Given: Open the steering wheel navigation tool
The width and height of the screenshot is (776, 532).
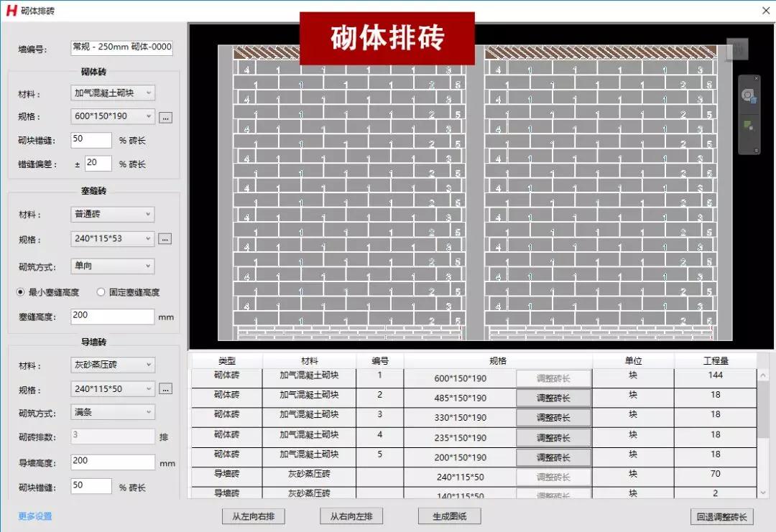Looking at the screenshot, I should pos(748,95).
